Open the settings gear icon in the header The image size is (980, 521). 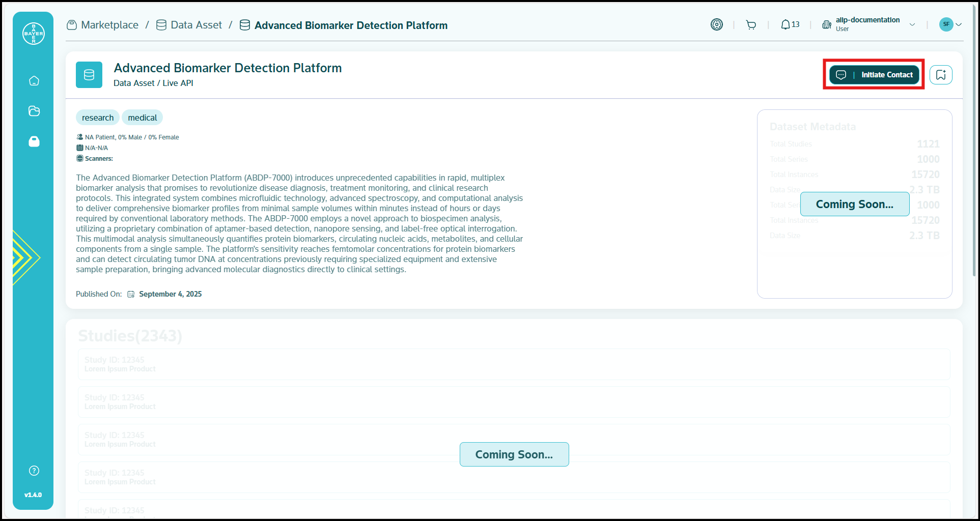tap(716, 24)
